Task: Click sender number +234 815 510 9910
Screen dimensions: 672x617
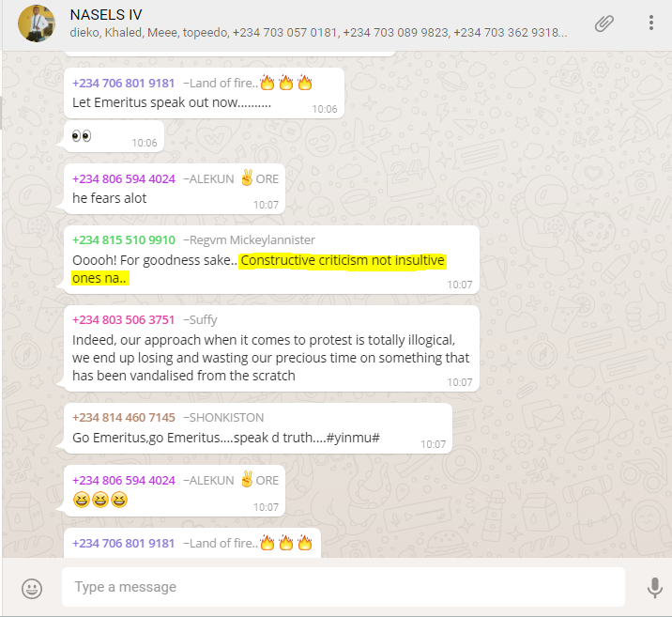Action: point(124,239)
